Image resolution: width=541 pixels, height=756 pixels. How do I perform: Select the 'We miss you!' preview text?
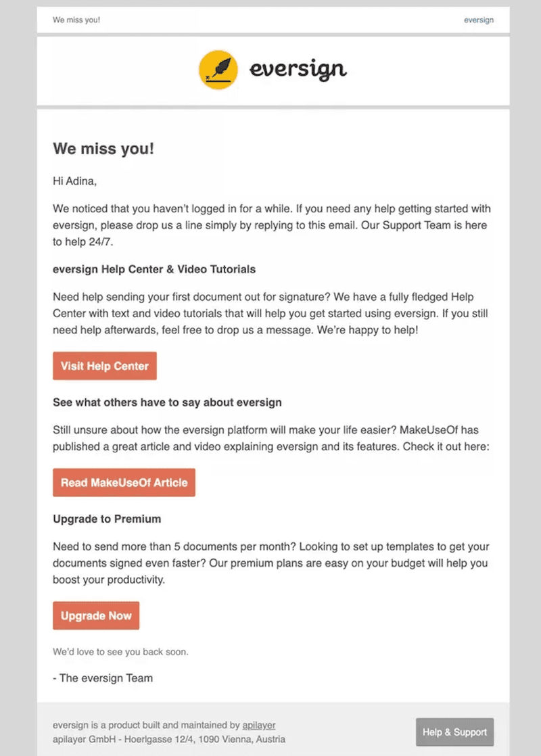click(76, 20)
